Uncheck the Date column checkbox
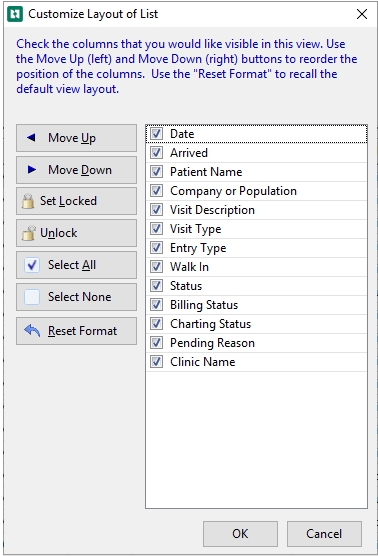 click(x=156, y=134)
